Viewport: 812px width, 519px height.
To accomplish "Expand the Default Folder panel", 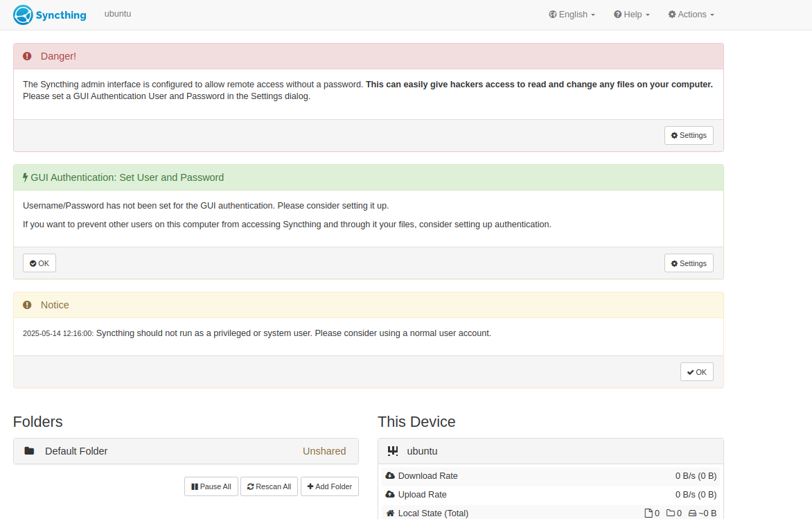I will coord(186,451).
